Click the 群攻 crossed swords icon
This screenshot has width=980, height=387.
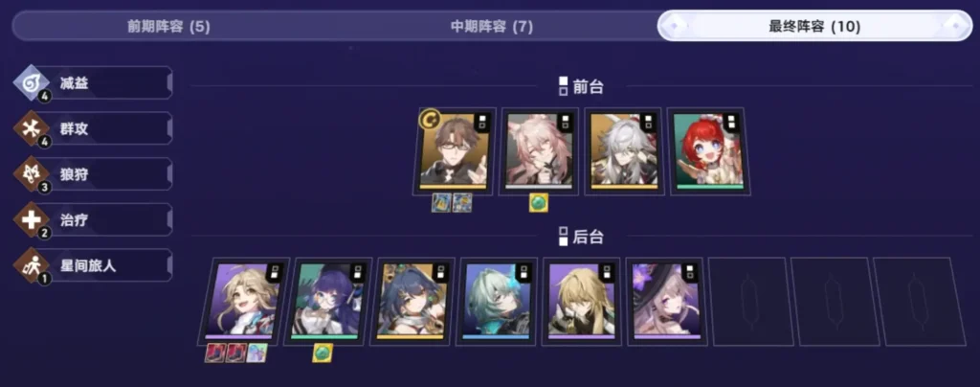31,128
